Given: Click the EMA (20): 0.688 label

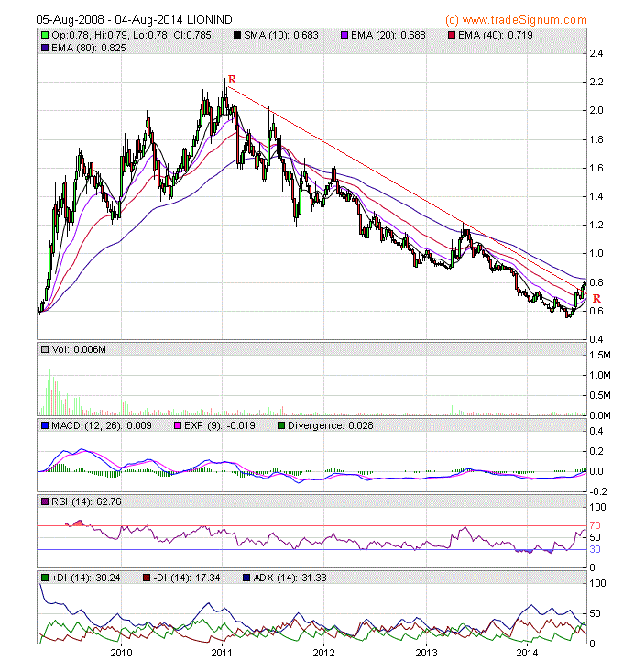Looking at the screenshot, I should click(x=388, y=35).
